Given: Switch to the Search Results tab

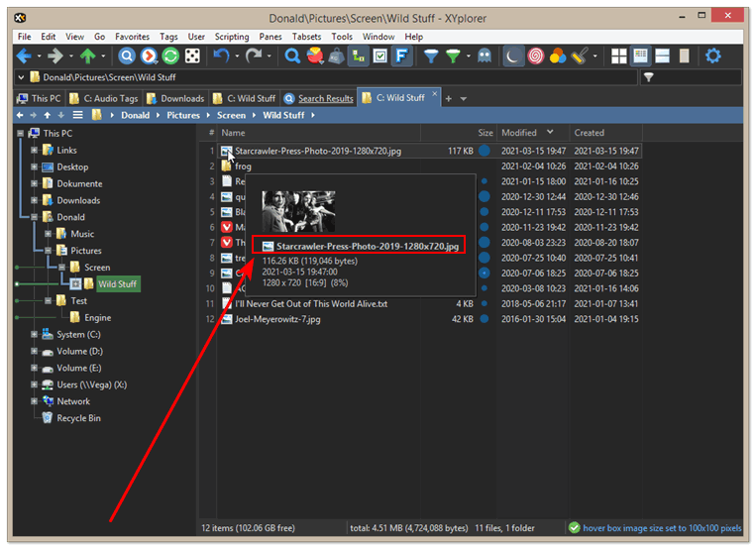Looking at the screenshot, I should click(x=324, y=98).
